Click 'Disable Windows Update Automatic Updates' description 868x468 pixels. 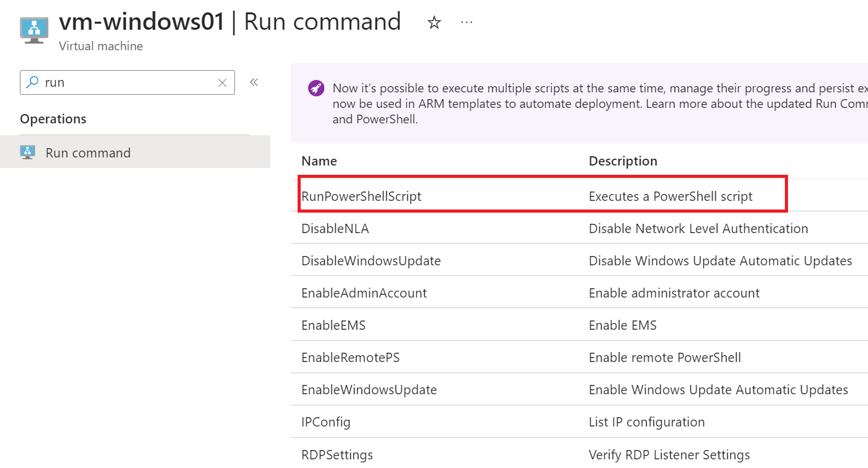pyautogui.click(x=720, y=261)
